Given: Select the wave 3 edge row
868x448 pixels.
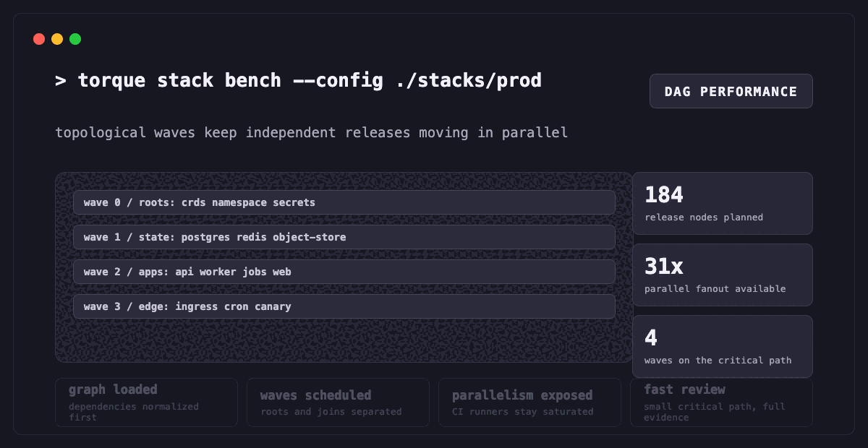Looking at the screenshot, I should (344, 306).
